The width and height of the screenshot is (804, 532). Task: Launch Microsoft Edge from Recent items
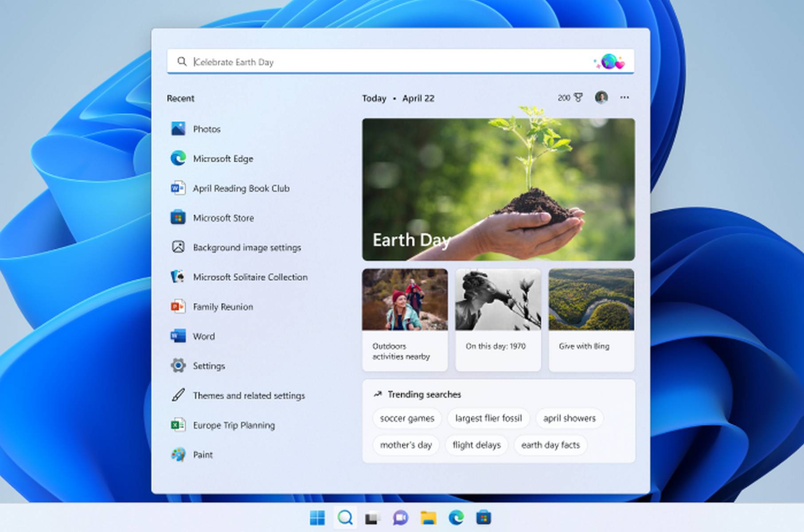[222, 159]
